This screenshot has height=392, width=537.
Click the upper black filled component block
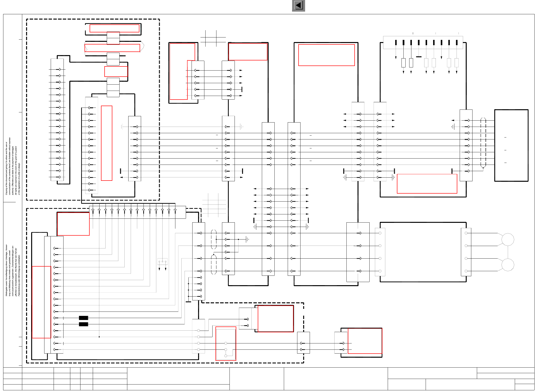[83, 318]
